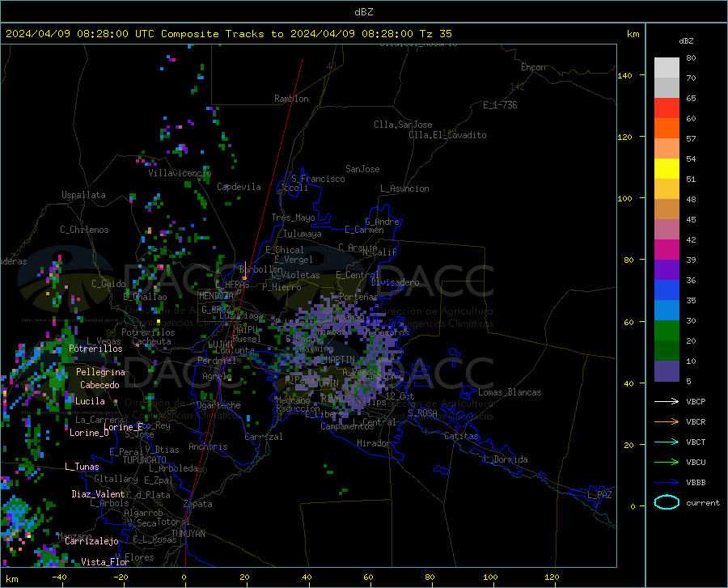This screenshot has height=588, width=728.
Task: Click the Ramblon map label
Action: [x=291, y=99]
